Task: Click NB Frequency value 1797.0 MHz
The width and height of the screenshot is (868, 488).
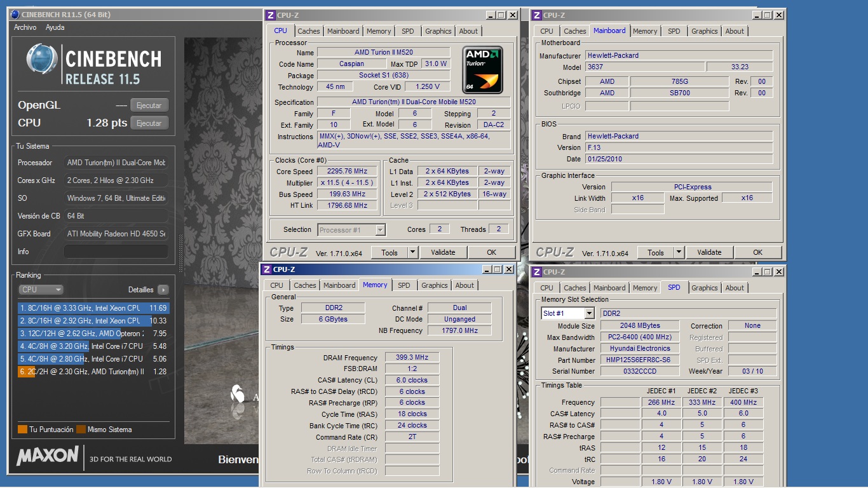Action: 459,331
